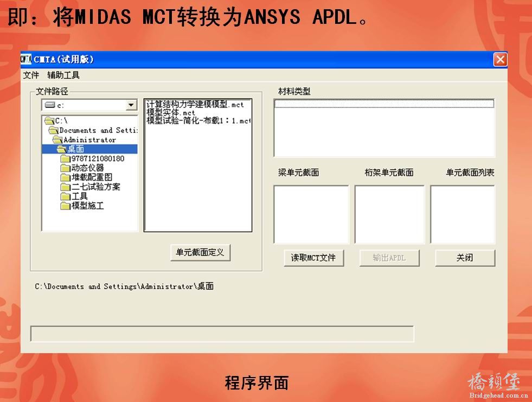Screen dimensions: 532x402
Task: Select the c: drive combo box
Action: [89, 105]
